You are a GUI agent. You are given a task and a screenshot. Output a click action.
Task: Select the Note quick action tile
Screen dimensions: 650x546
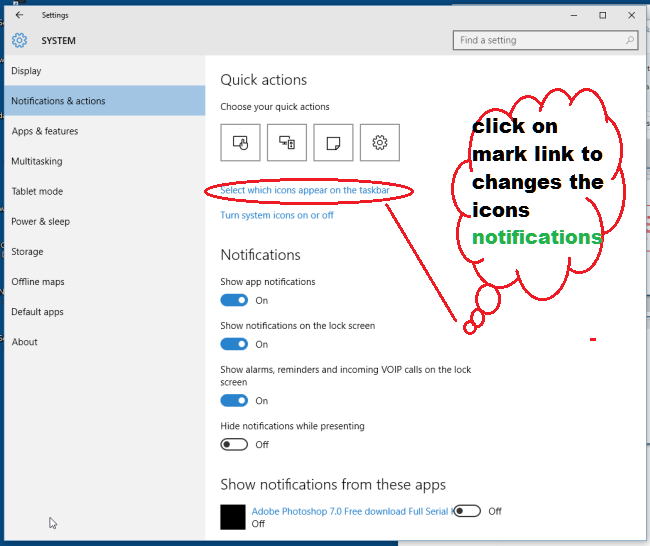(x=333, y=142)
